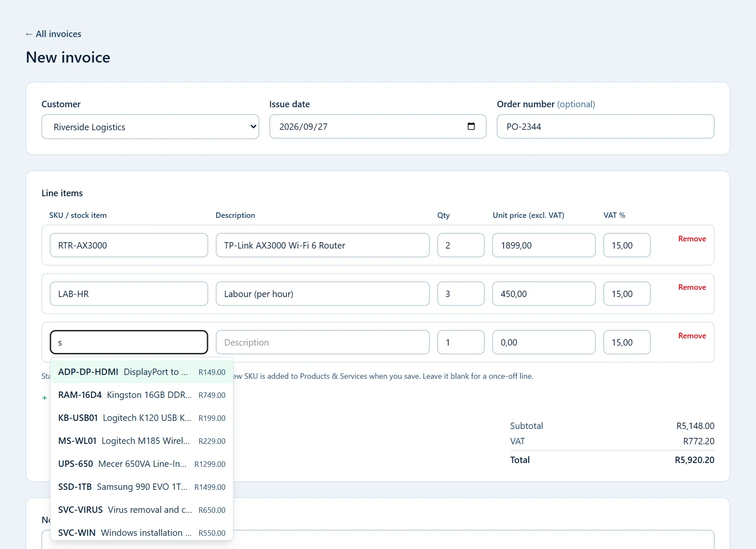Select UPS-650 Mecer 650VA suggestion
Viewport: 756px width, 549px height.
click(142, 464)
